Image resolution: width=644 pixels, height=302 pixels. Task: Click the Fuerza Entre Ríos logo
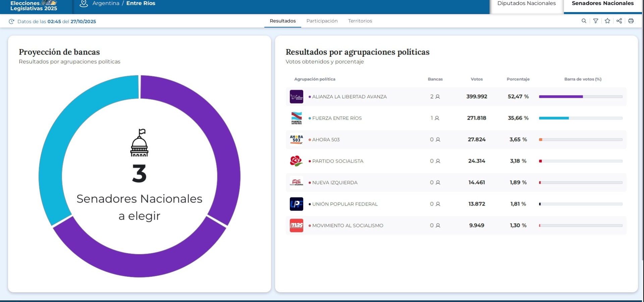click(x=296, y=118)
